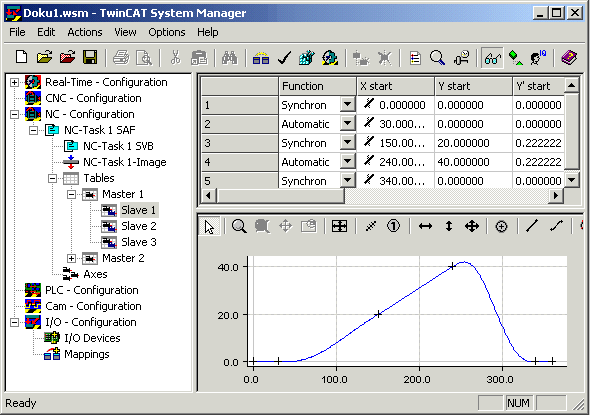Select I/O Devices tree item

[x=92, y=338]
